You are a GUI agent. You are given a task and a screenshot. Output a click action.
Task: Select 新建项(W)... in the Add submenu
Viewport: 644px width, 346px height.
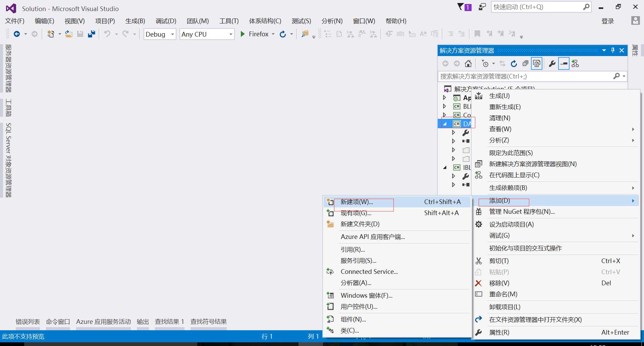pyautogui.click(x=397, y=202)
